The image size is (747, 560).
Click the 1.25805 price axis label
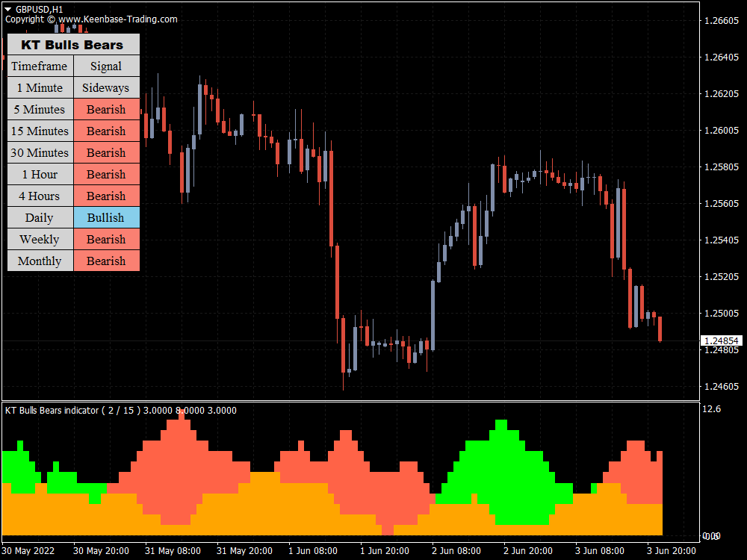click(722, 167)
